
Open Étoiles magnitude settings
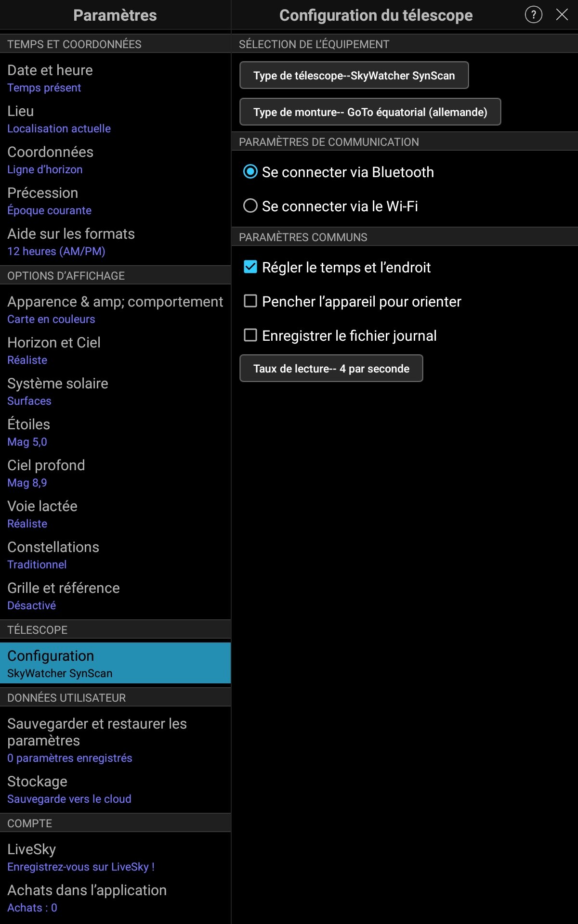point(116,432)
